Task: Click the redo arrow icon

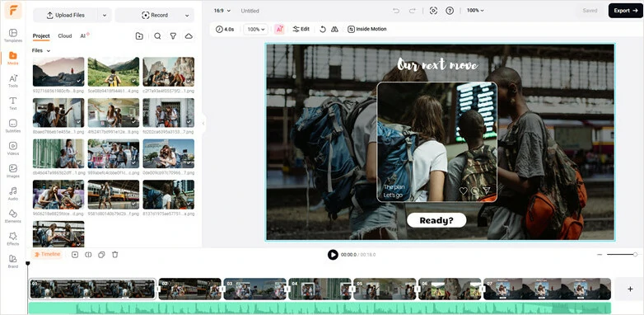Action: click(413, 11)
